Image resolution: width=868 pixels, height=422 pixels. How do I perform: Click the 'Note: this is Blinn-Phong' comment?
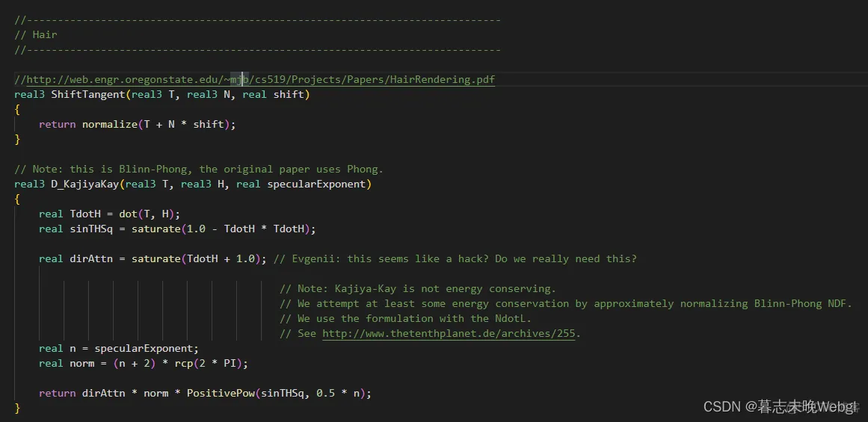coord(199,170)
